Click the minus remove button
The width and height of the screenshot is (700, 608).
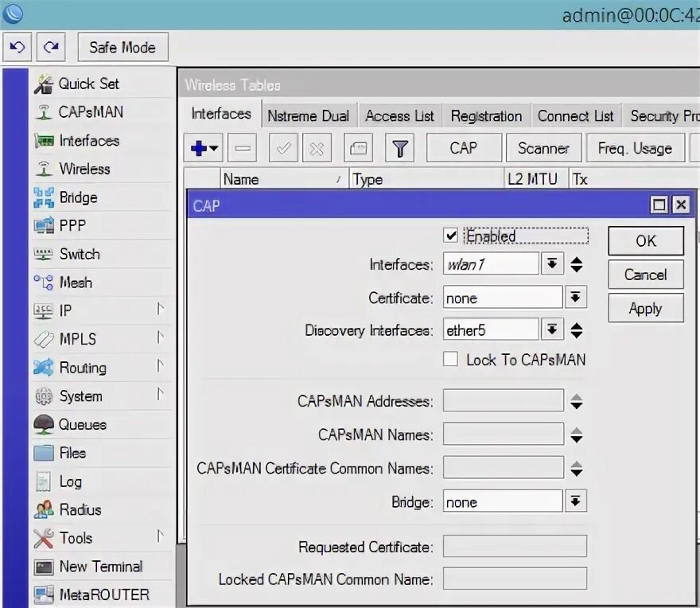click(243, 148)
